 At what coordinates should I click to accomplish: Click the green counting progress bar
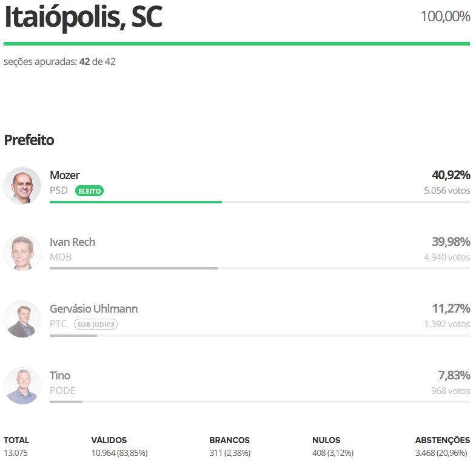(x=236, y=44)
